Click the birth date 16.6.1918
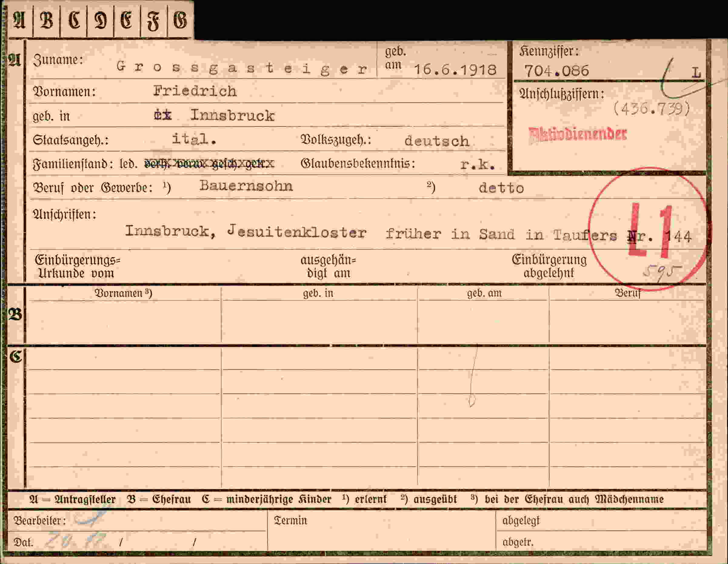 (x=455, y=69)
